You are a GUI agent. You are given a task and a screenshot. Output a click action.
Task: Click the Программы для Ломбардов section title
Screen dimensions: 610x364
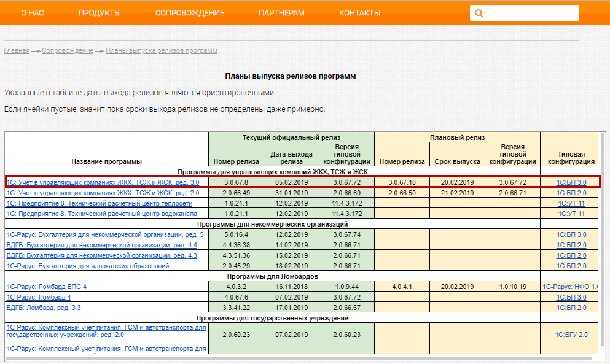point(272,276)
